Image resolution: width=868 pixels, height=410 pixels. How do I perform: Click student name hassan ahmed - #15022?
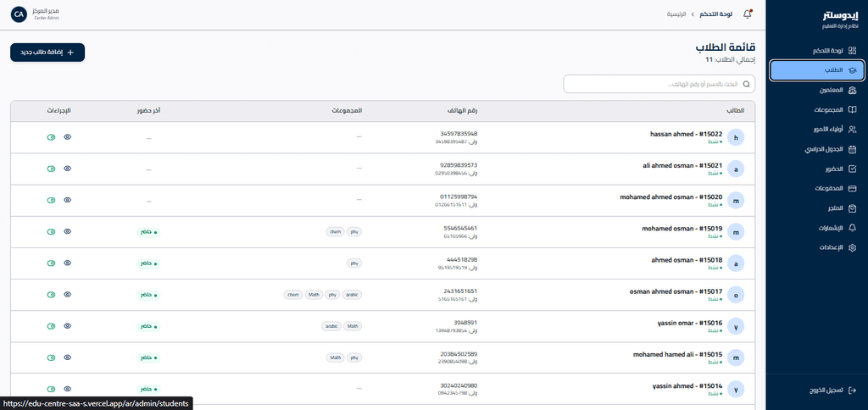pyautogui.click(x=687, y=134)
